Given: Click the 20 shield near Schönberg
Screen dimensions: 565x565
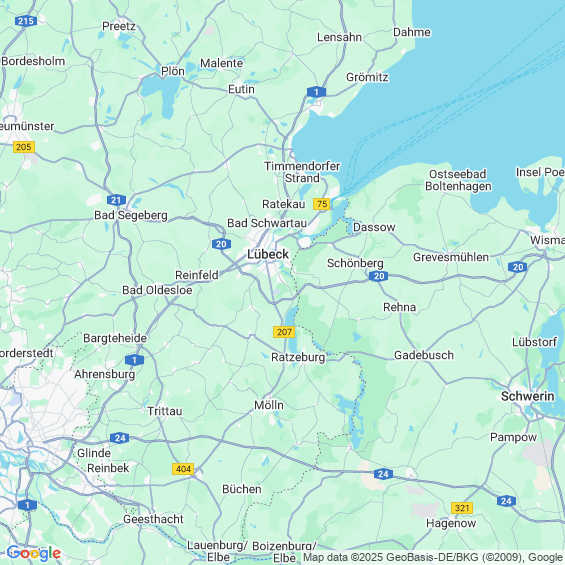Looking at the screenshot, I should pos(378,276).
